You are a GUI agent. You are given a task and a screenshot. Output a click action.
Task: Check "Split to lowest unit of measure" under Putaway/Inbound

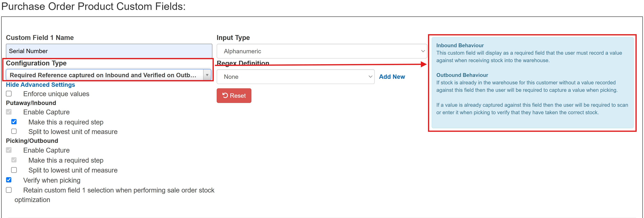[x=14, y=131]
